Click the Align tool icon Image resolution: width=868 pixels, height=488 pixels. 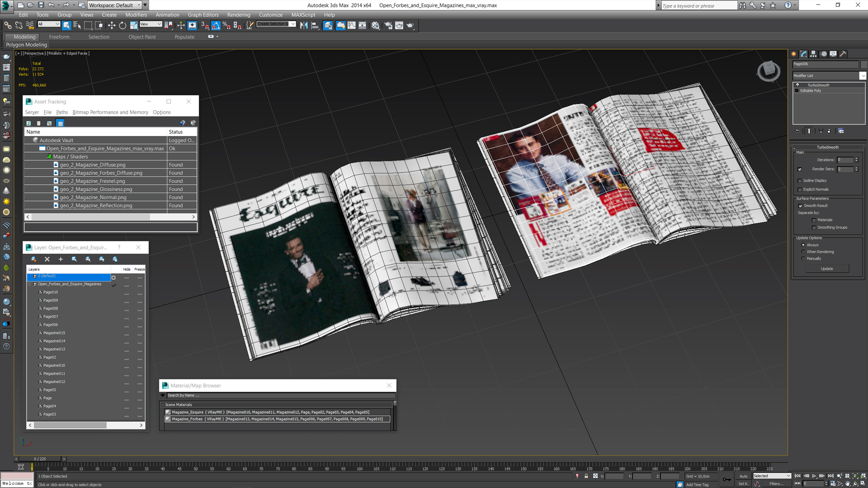[315, 25]
